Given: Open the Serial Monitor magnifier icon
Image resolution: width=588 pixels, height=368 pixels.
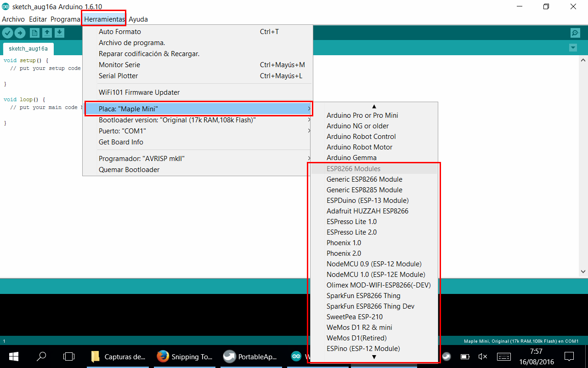Looking at the screenshot, I should tap(575, 33).
